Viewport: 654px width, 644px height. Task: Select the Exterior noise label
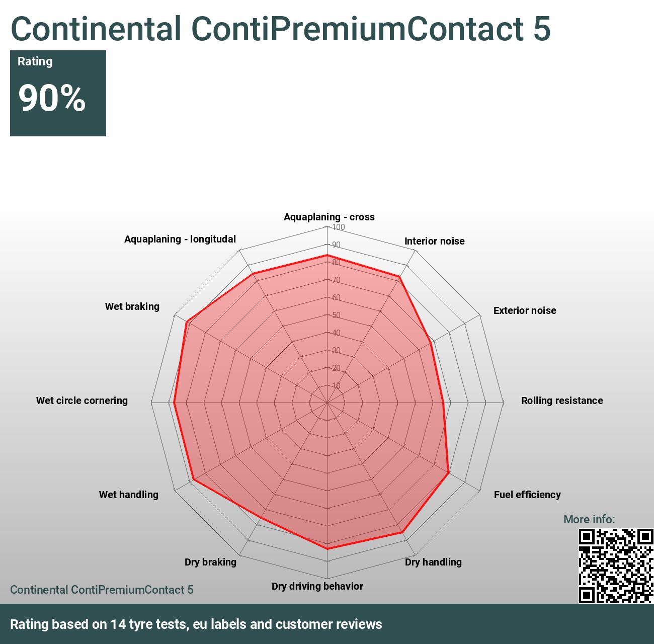click(525, 310)
